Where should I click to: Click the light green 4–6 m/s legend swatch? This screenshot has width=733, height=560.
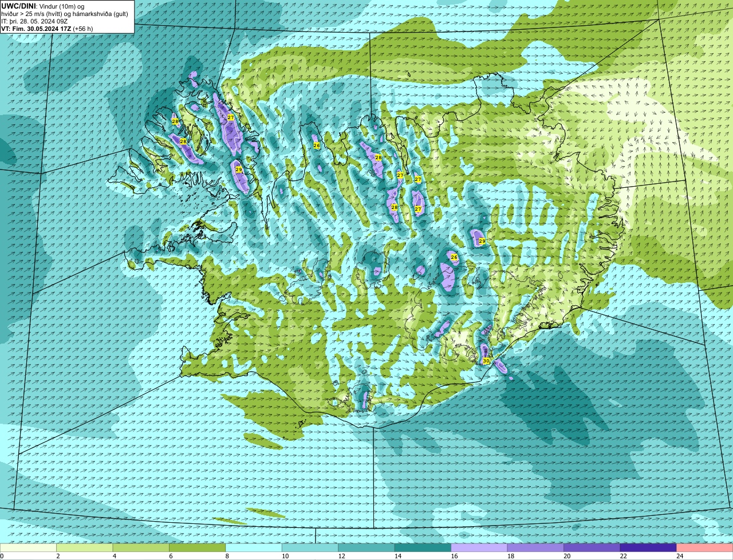click(x=141, y=548)
